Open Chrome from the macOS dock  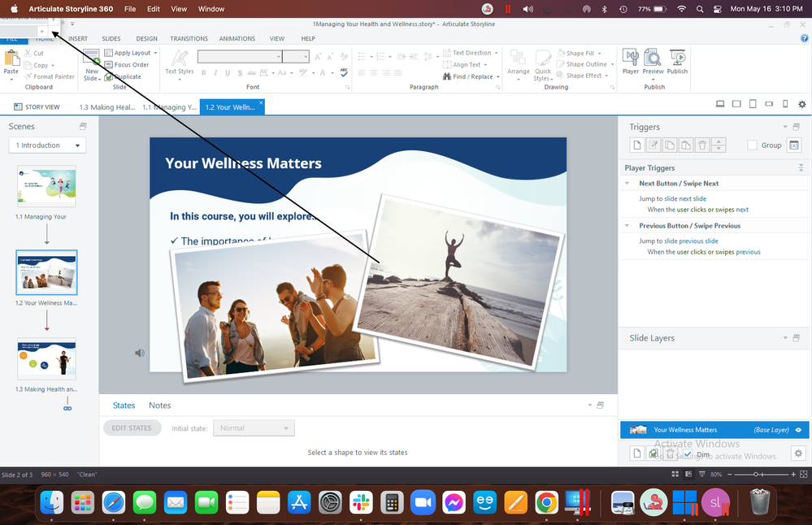tap(546, 503)
